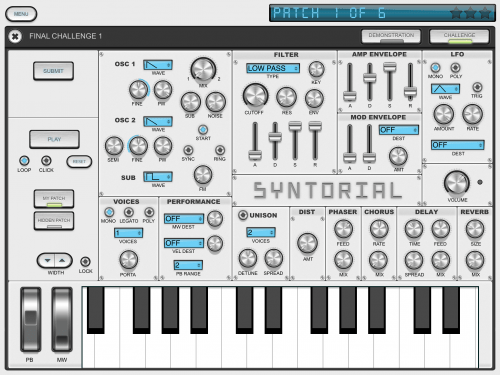Click the Delay Time knob
The image size is (500, 375).
click(x=414, y=229)
